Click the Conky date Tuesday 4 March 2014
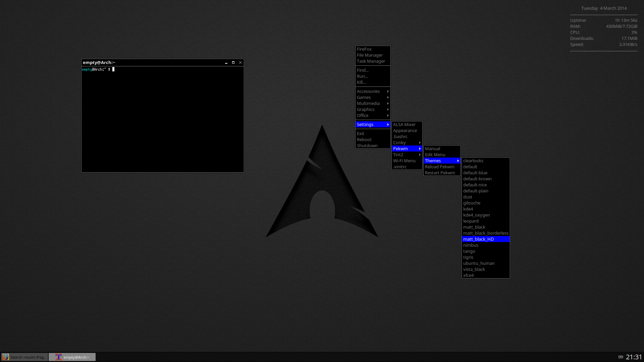The width and height of the screenshot is (644, 362). coord(604,8)
